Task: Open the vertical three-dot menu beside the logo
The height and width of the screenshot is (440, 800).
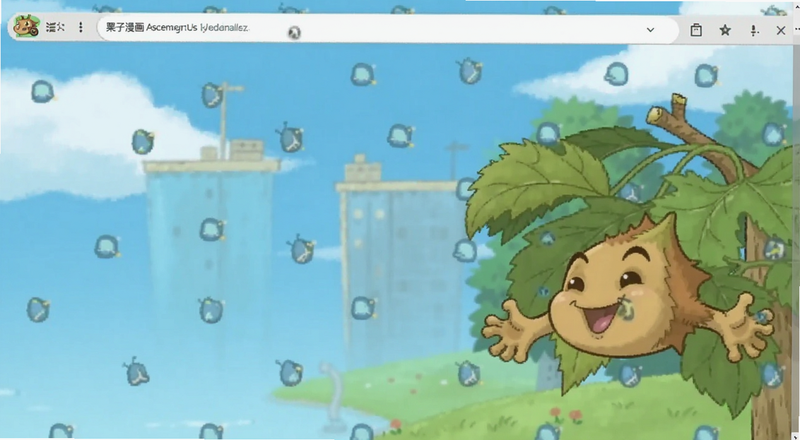Action: pos(80,28)
